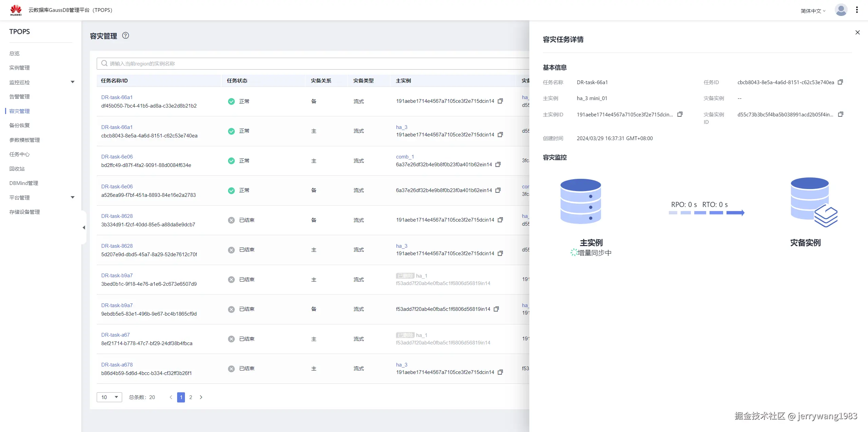Click the help icon beside 容灾管理 title

126,36
